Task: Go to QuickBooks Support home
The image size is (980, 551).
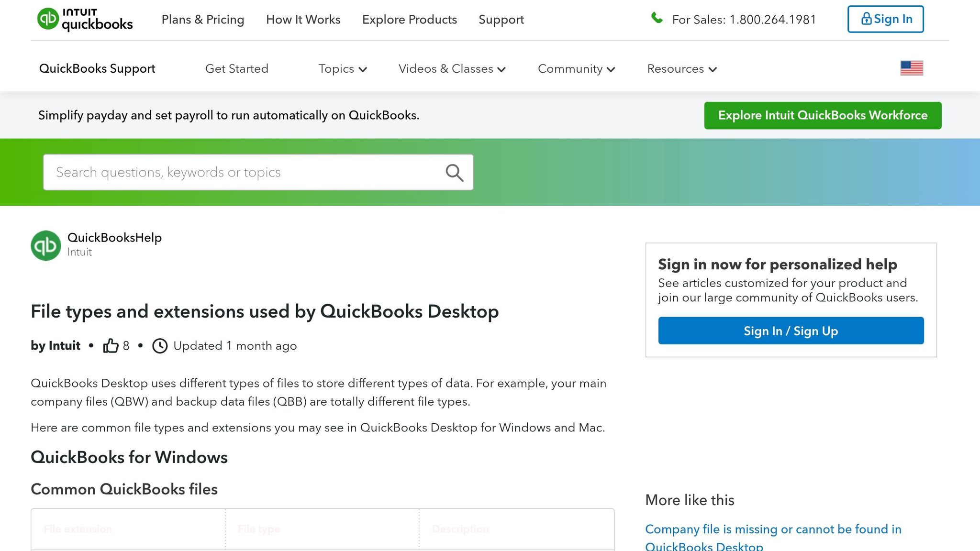Action: coord(97,69)
